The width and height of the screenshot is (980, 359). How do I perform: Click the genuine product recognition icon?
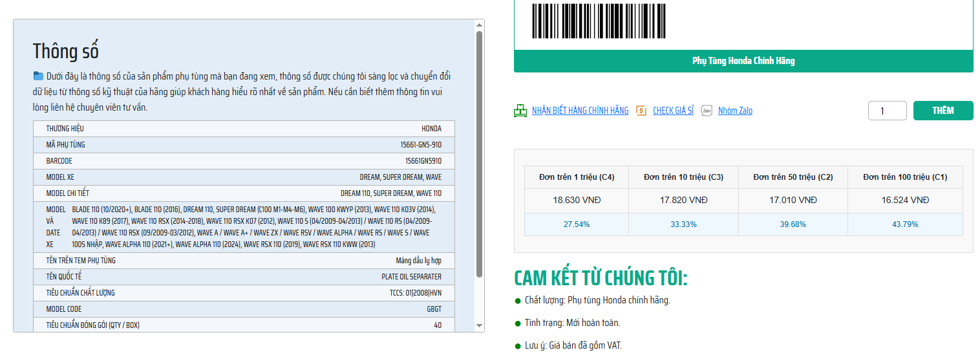point(520,111)
